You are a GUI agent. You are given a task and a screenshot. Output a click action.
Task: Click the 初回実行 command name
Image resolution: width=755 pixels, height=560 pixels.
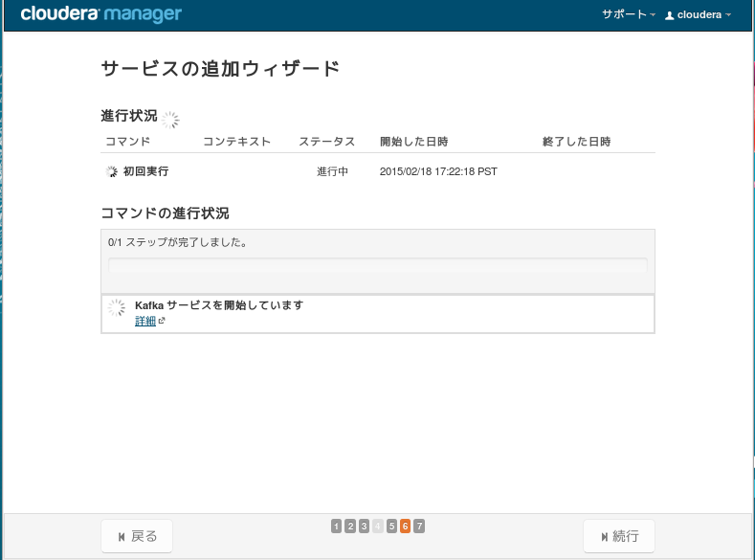click(145, 171)
